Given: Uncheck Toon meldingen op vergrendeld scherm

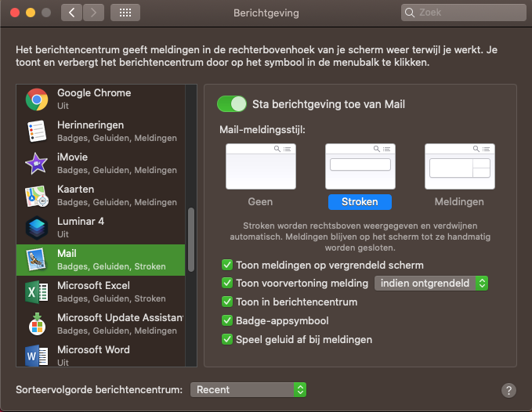Looking at the screenshot, I should tap(228, 265).
